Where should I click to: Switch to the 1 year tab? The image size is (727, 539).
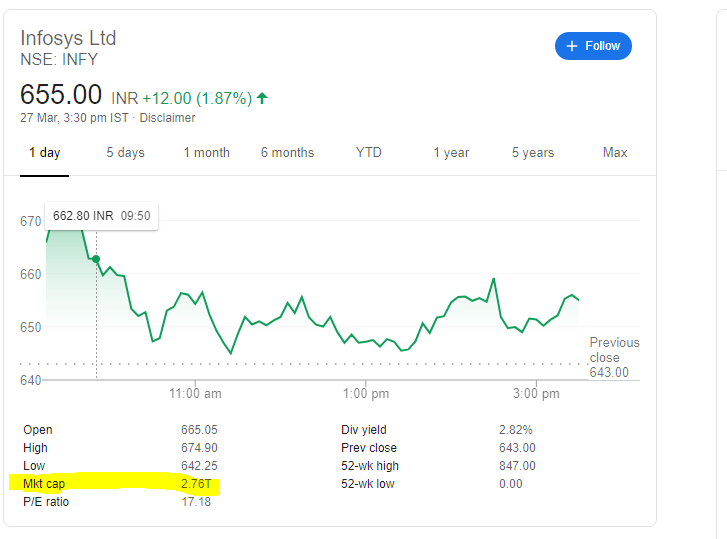point(451,153)
